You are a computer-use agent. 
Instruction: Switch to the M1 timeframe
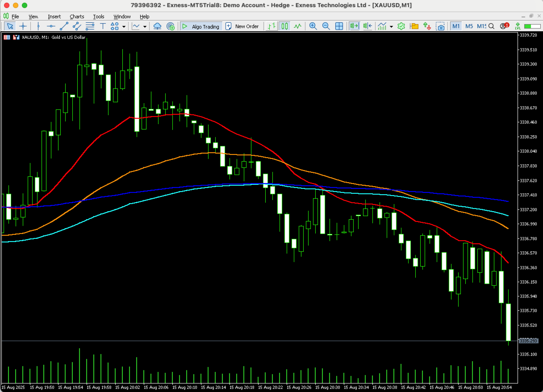[x=456, y=26]
